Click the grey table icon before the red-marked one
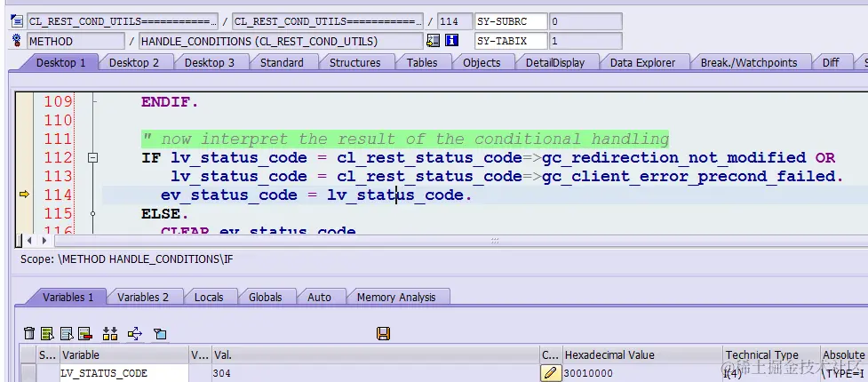Viewport: 868px width, 382px height. 67,333
